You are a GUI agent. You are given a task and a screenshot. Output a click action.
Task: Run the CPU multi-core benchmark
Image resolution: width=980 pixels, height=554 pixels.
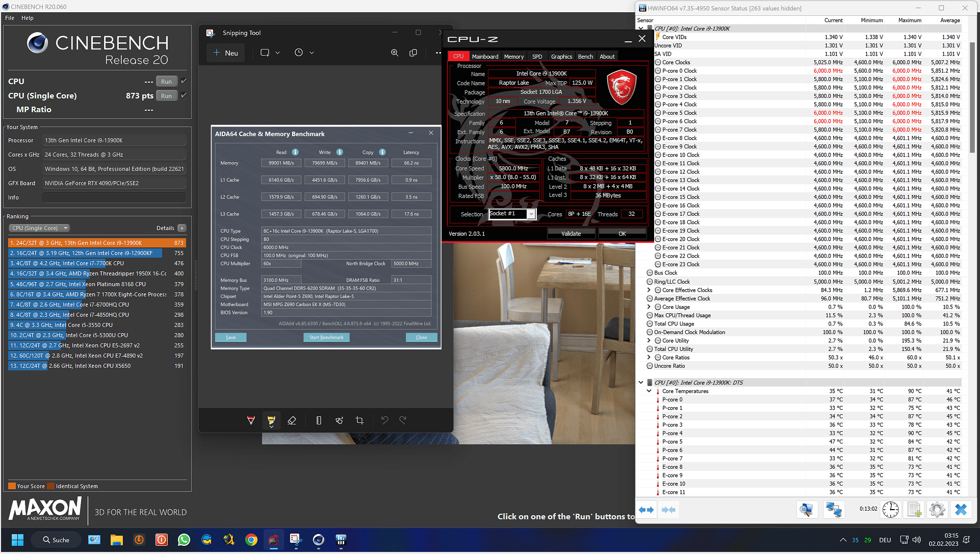(x=167, y=81)
